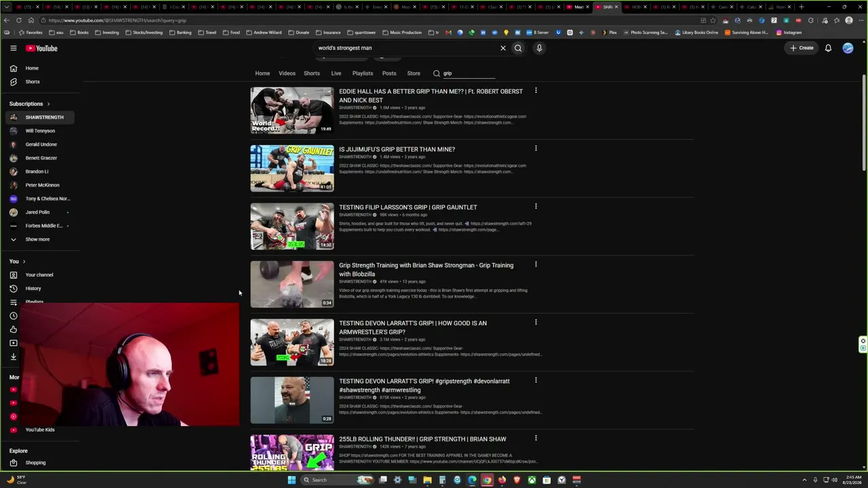Open Firefox from the taskbar
868x488 pixels.
coord(502,480)
